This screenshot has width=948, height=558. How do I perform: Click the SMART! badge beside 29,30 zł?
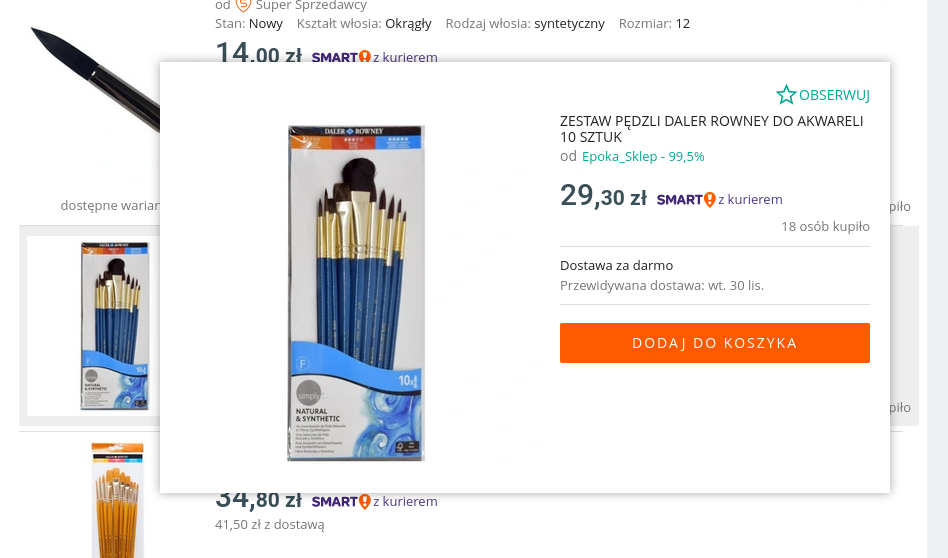pyautogui.click(x=685, y=200)
